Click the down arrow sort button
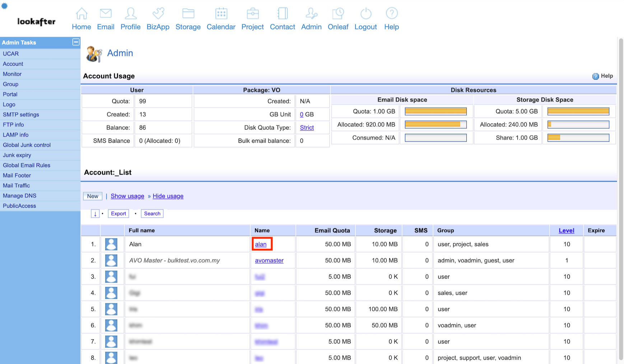 [95, 214]
